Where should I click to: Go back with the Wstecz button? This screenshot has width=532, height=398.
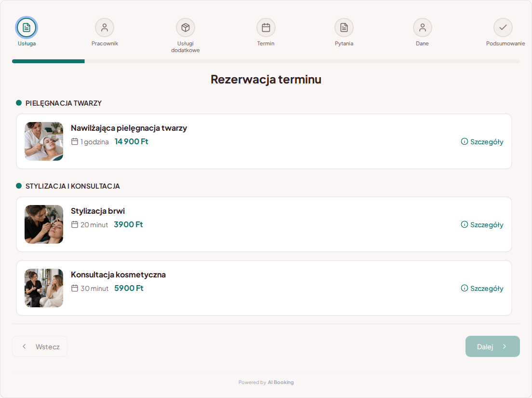40,346
